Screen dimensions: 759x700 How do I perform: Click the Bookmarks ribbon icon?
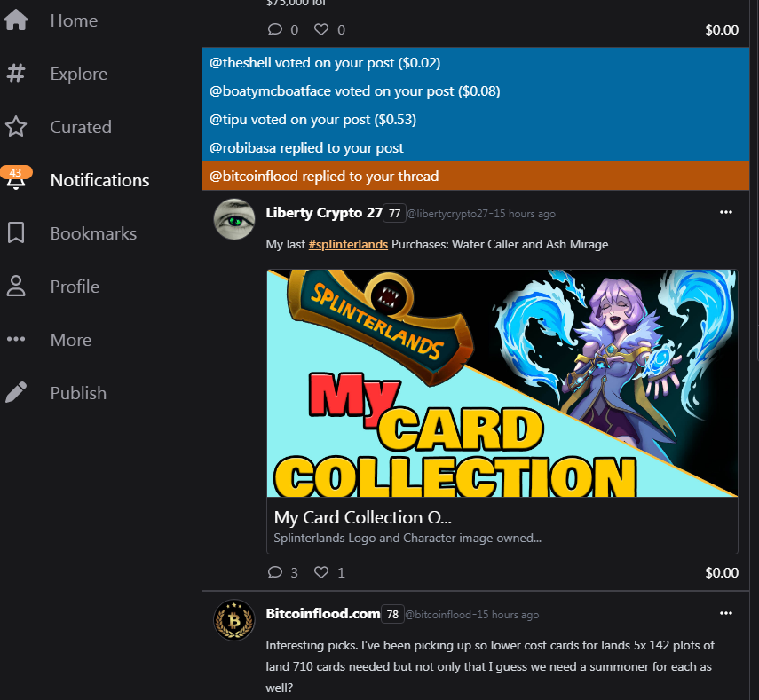(16, 232)
